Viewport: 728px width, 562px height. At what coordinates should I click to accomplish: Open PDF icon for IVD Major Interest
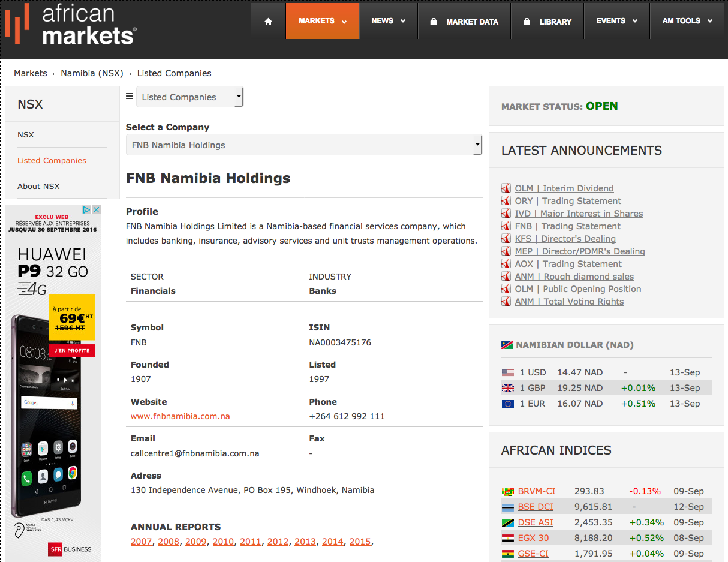pos(506,214)
